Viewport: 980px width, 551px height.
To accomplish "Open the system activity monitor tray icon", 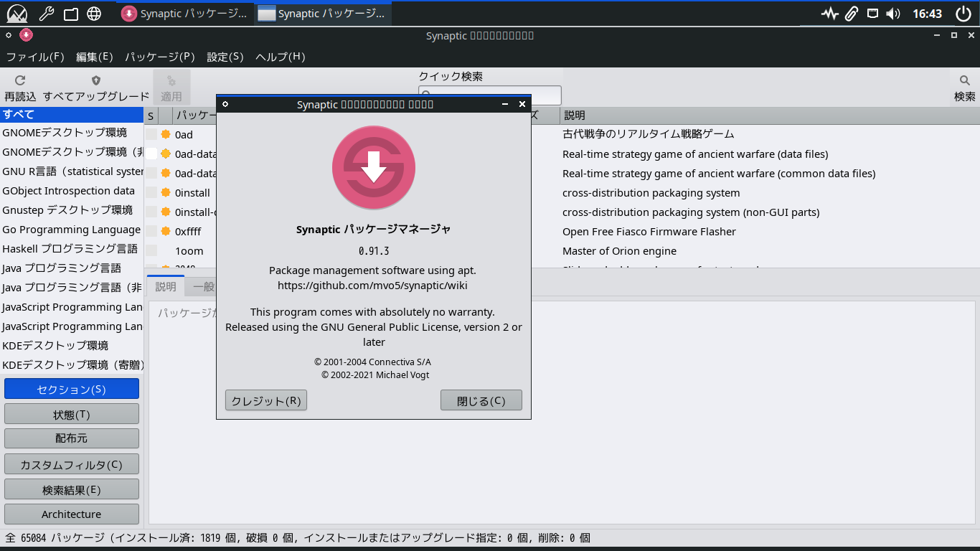I will pos(830,14).
